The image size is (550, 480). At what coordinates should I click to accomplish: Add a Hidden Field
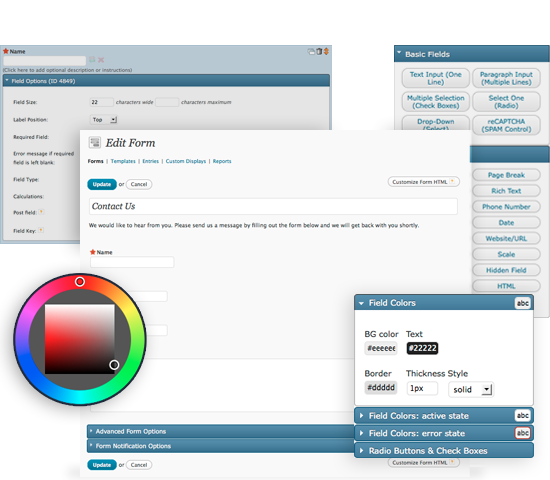click(x=506, y=270)
